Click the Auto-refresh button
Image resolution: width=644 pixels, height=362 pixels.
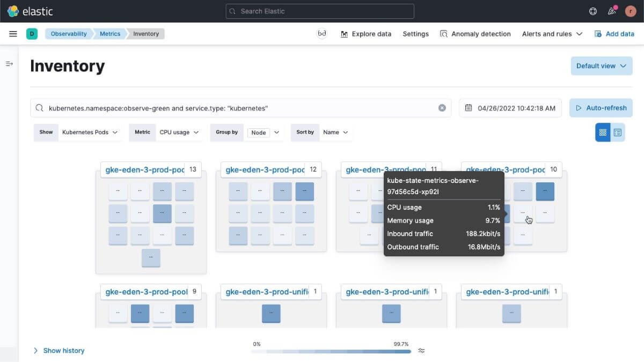click(x=601, y=107)
